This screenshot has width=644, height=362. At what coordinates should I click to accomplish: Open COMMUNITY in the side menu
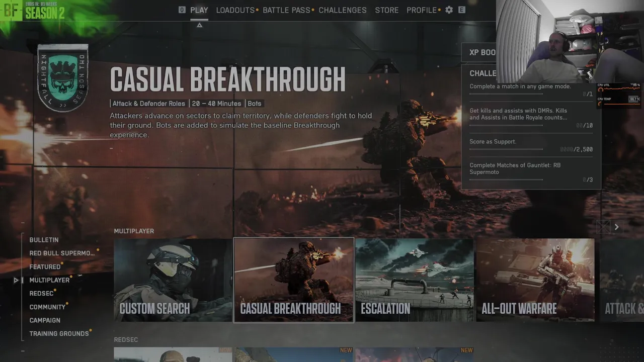click(47, 307)
